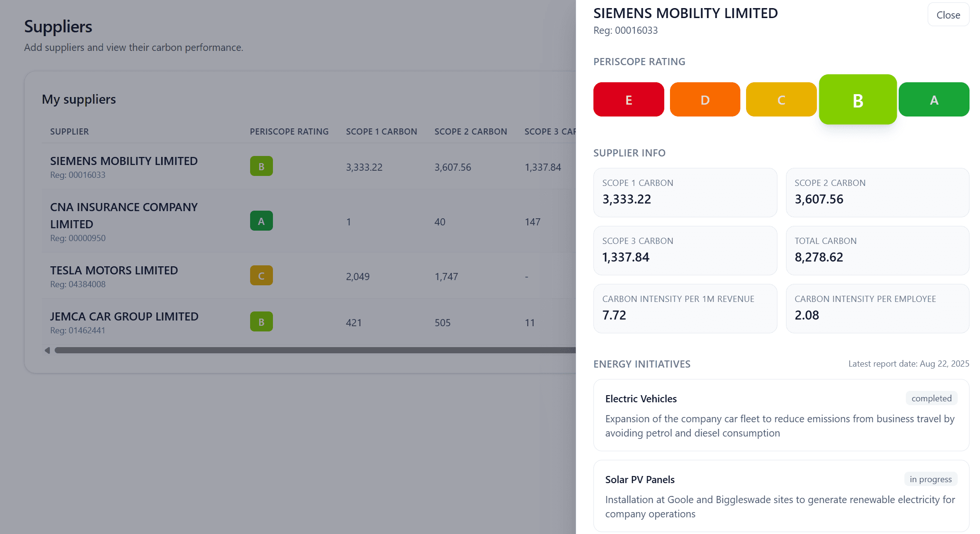This screenshot has height=534, width=980.
Task: Sort by the PERISCOPE RATING column header
Action: click(x=289, y=131)
